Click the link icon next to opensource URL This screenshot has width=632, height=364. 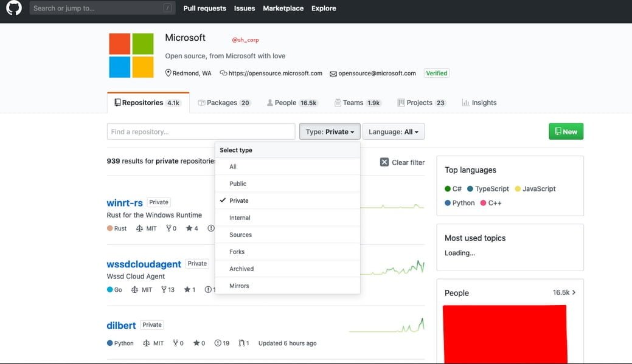pos(223,73)
